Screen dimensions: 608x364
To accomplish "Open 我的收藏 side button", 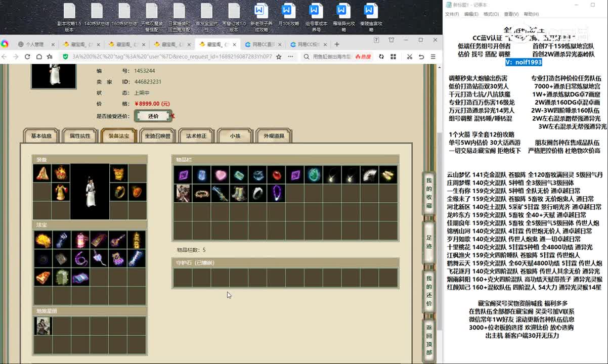I will [429, 193].
